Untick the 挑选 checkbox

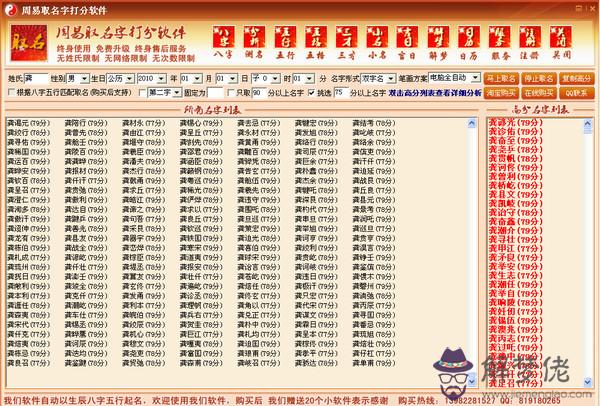tap(311, 92)
